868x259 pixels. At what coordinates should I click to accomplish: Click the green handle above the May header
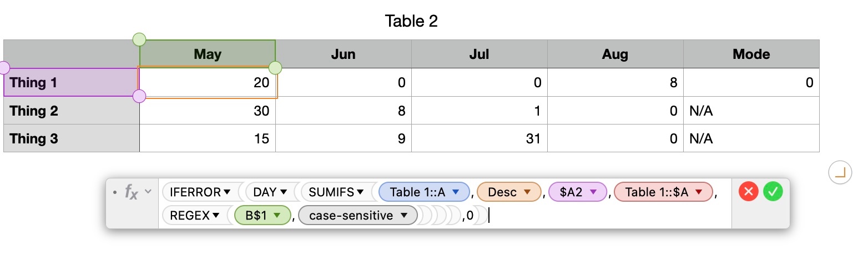pos(139,39)
